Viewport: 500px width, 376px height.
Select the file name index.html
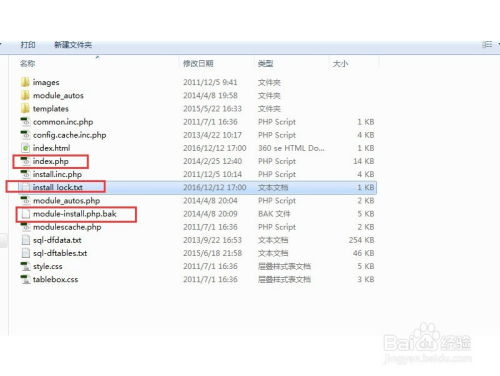51,148
